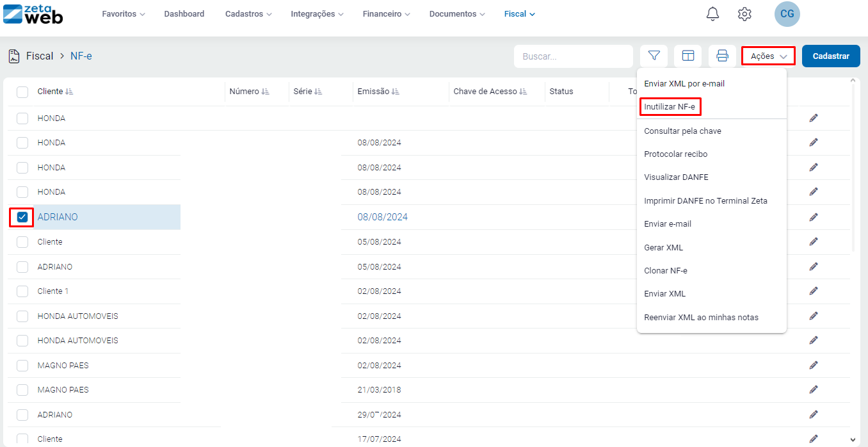Choose Visualizar DANFE menu option
The height and width of the screenshot is (447, 868).
tap(676, 177)
